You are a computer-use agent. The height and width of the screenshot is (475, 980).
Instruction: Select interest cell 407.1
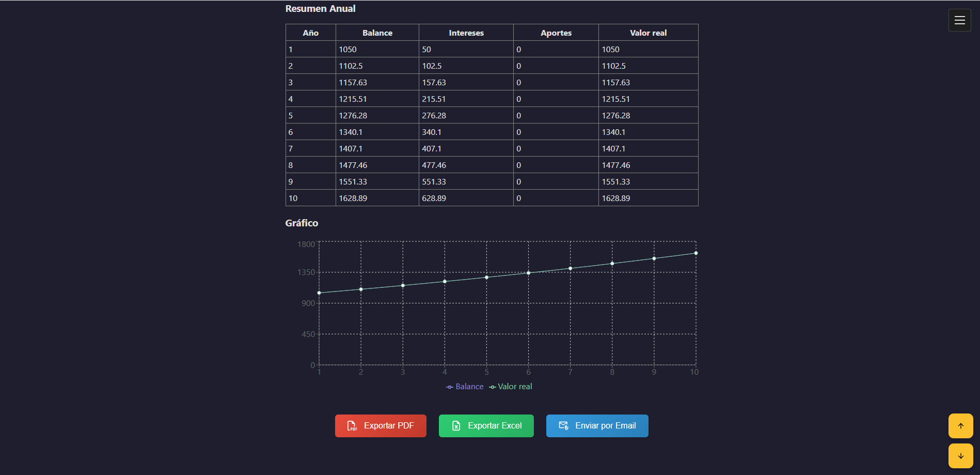466,148
